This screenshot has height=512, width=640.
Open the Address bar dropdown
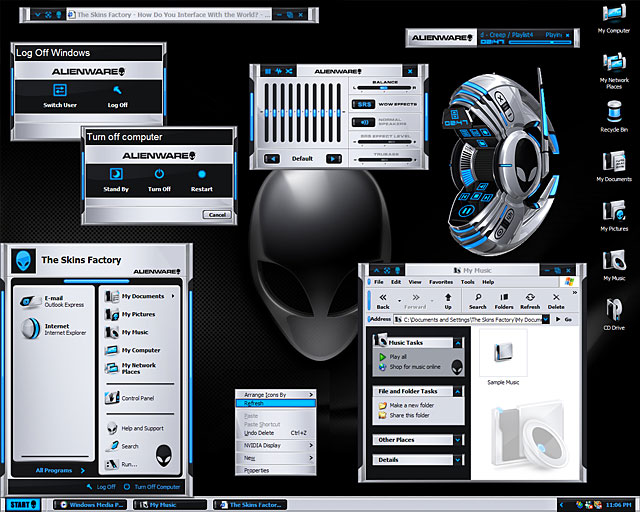pyautogui.click(x=546, y=319)
